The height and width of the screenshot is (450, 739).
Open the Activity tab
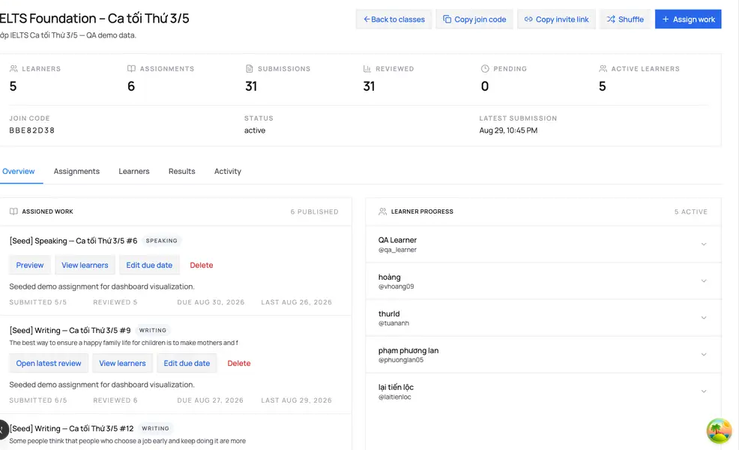228,171
